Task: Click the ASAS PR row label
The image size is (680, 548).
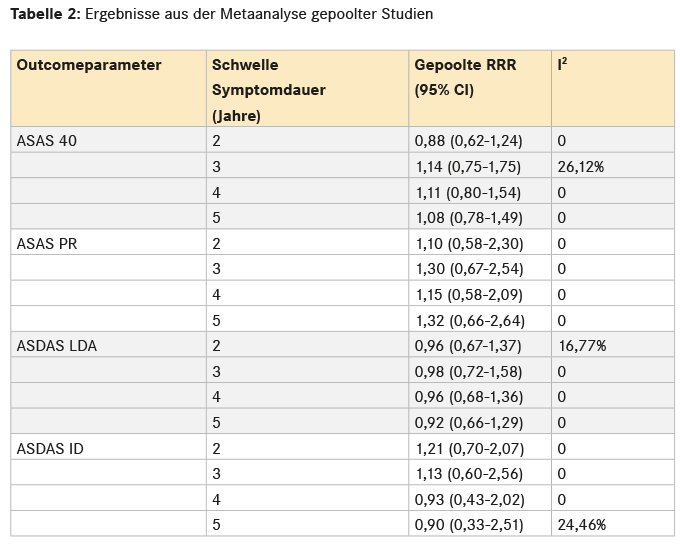Action: click(x=47, y=243)
